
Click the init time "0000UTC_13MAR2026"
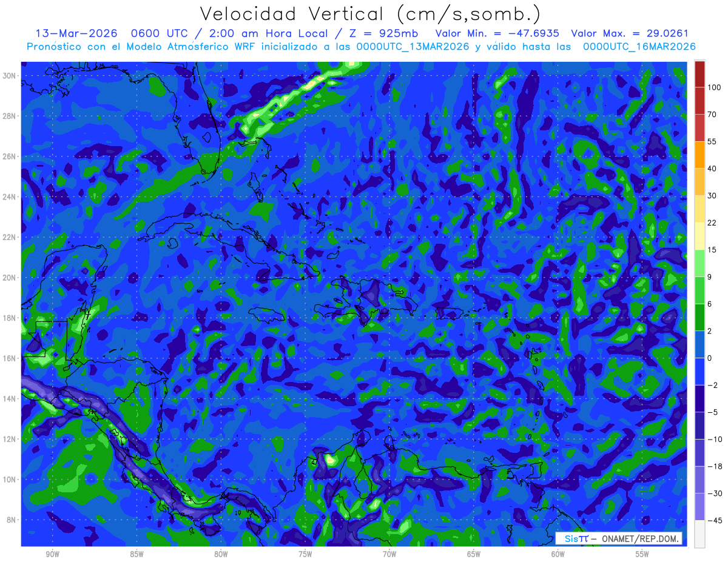412,46
